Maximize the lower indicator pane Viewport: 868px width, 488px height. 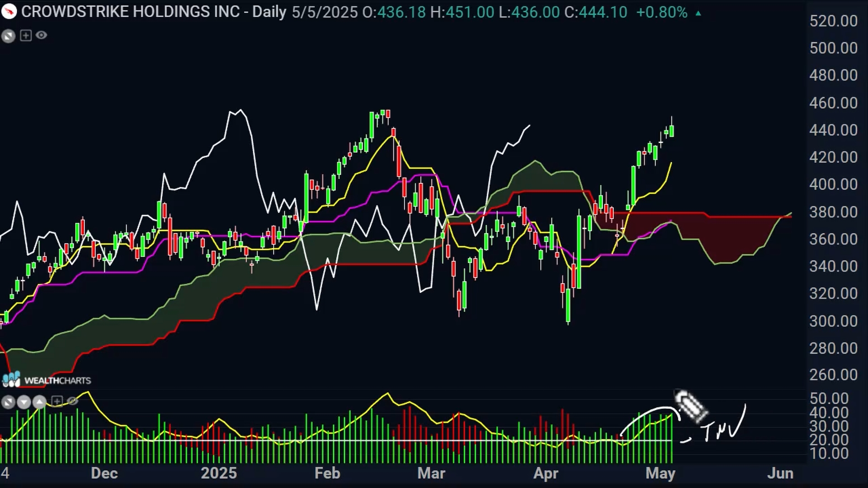(x=8, y=401)
